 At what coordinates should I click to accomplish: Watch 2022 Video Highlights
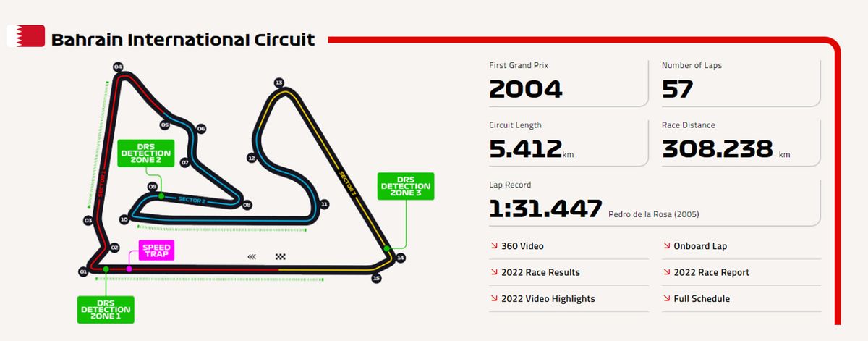point(548,298)
